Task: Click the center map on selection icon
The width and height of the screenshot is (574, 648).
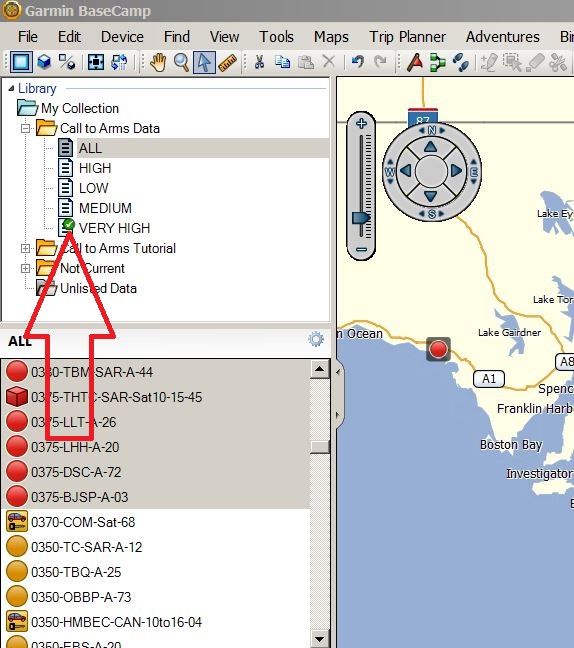Action: (x=96, y=62)
